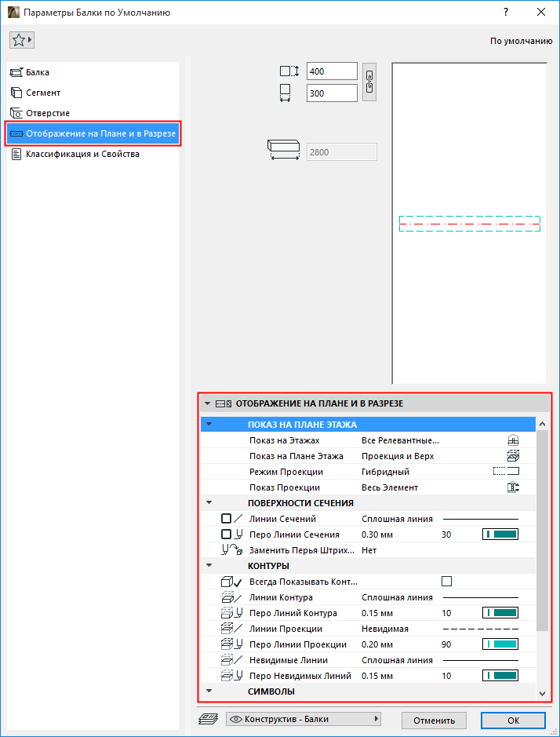
Task: Confirm with the OK button
Action: (514, 720)
